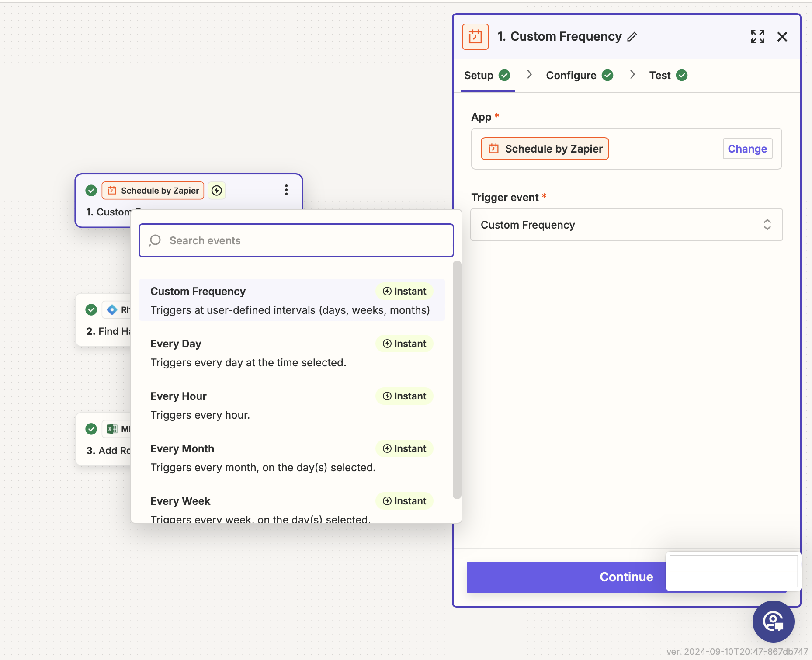Open the Setup tab
Screen dimensions: 812x660
point(487,75)
